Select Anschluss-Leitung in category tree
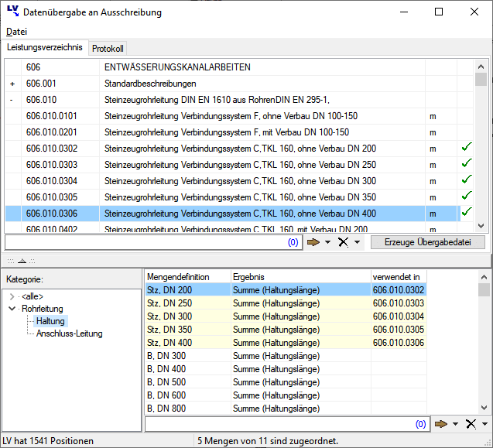The image size is (493, 448). click(70, 333)
